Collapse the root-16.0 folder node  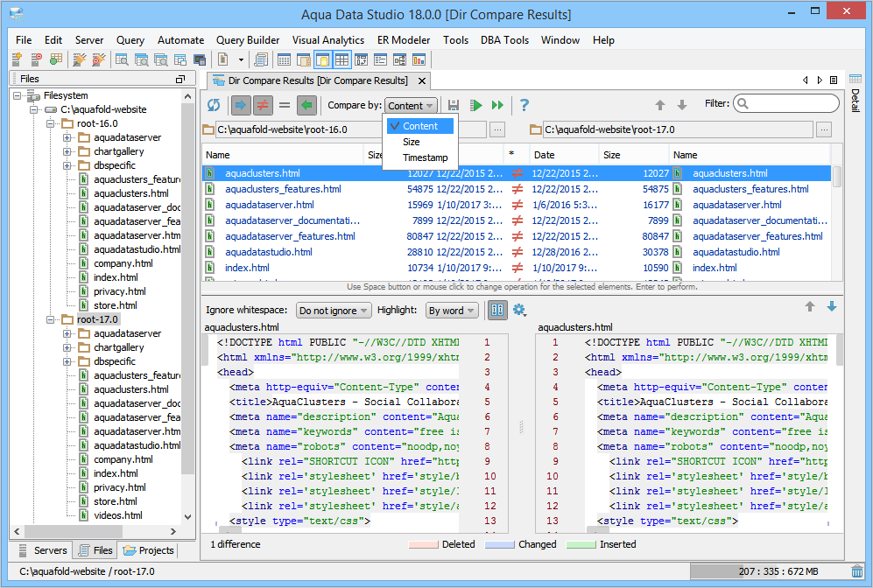[x=51, y=123]
